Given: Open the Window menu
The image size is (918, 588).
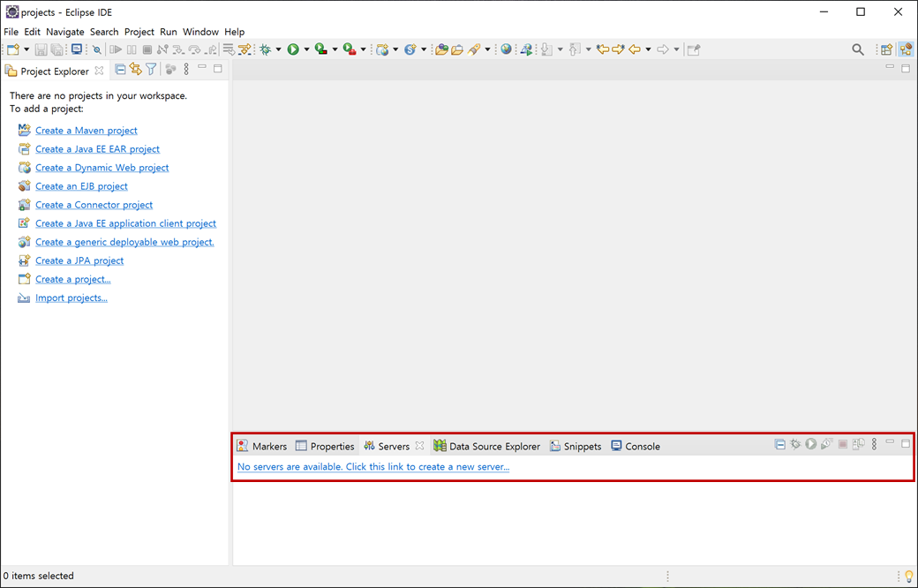Looking at the screenshot, I should point(201,32).
